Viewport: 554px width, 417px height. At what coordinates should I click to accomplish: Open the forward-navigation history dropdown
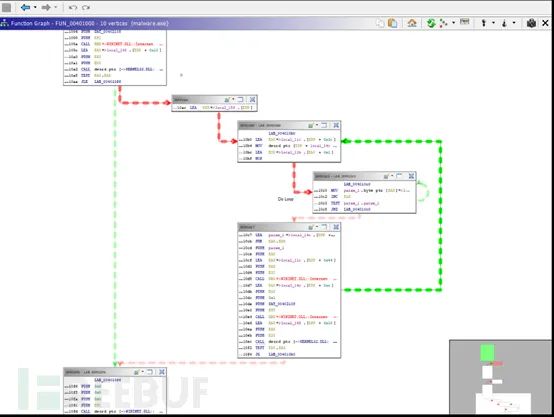55,7
